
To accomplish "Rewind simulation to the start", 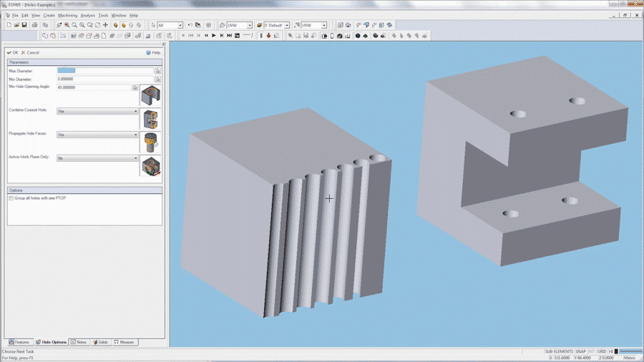I will [191, 36].
